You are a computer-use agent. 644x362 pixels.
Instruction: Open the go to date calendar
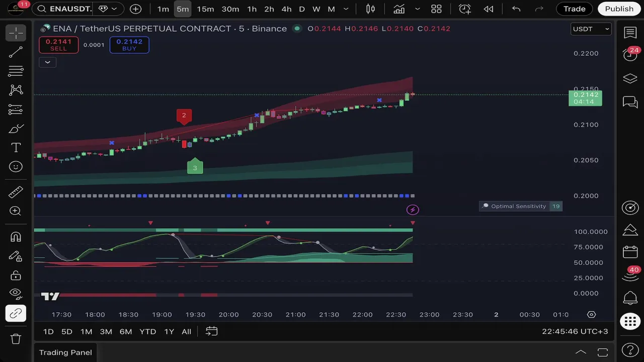[212, 331]
